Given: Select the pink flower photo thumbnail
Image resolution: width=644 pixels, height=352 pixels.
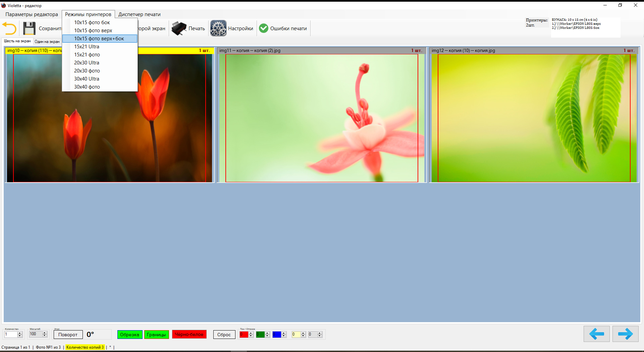Looking at the screenshot, I should (321, 118).
